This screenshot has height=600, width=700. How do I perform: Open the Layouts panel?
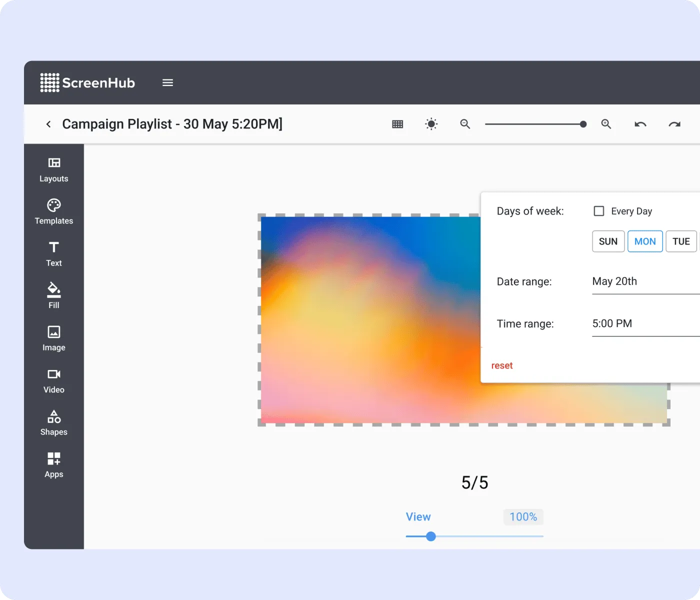(54, 170)
